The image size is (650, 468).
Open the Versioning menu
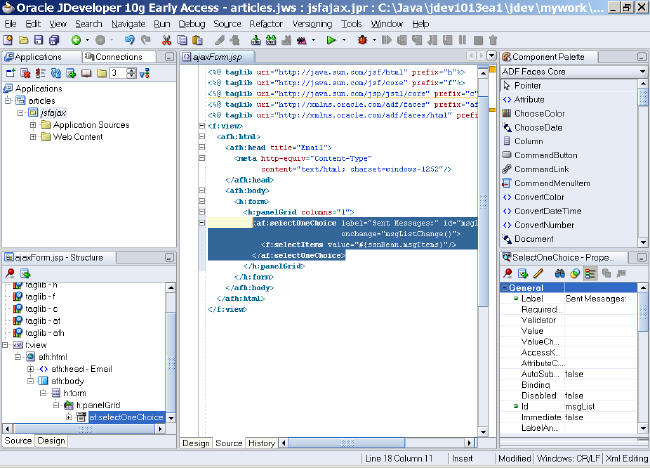pyautogui.click(x=312, y=24)
